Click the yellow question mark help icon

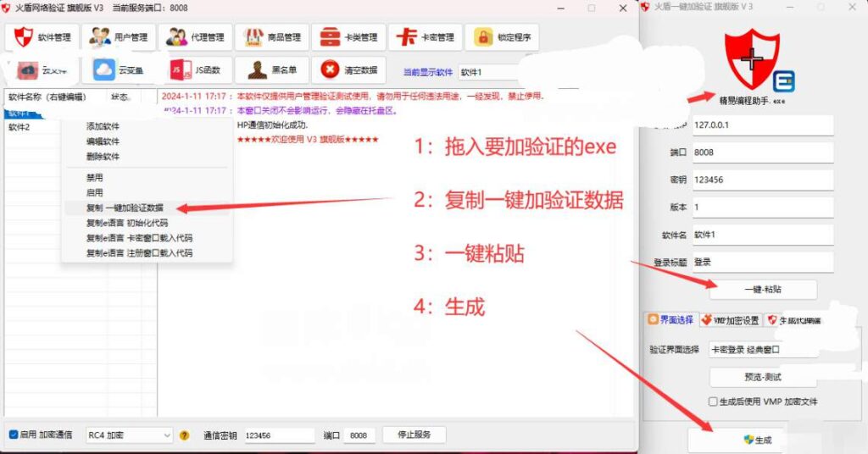pyautogui.click(x=184, y=435)
